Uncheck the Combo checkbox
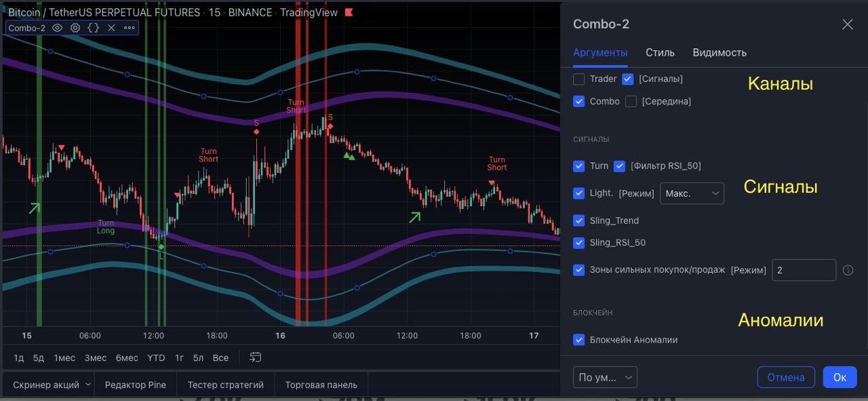The image size is (868, 401). pyautogui.click(x=578, y=101)
